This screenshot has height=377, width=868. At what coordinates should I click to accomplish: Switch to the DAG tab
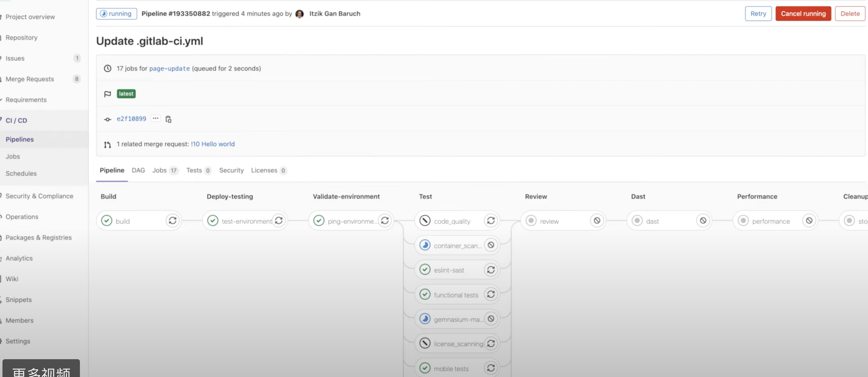pos(138,170)
